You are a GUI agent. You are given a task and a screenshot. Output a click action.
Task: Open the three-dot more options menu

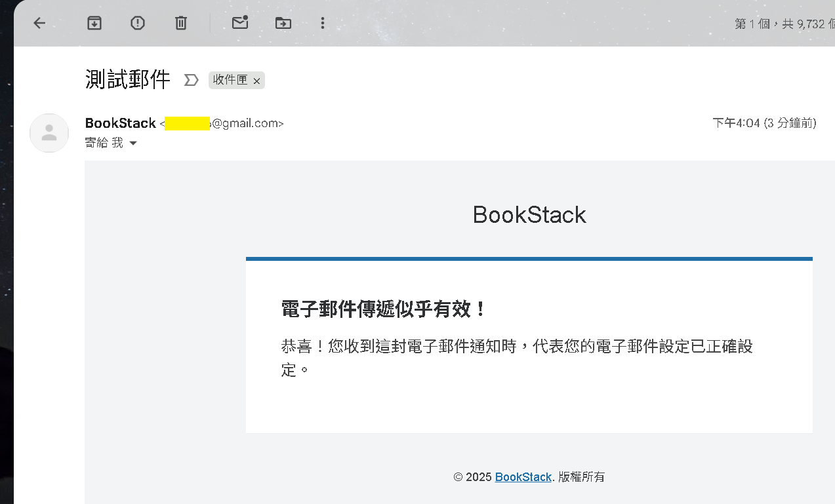(x=322, y=24)
